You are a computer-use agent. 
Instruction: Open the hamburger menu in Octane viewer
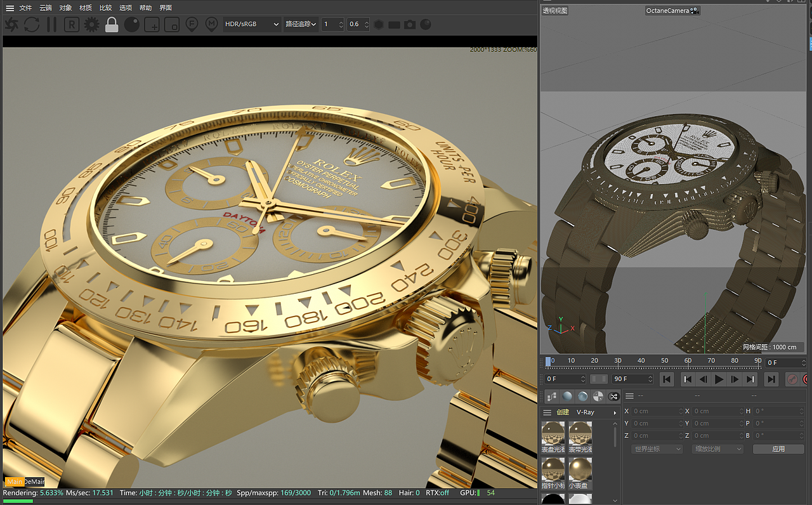point(10,8)
